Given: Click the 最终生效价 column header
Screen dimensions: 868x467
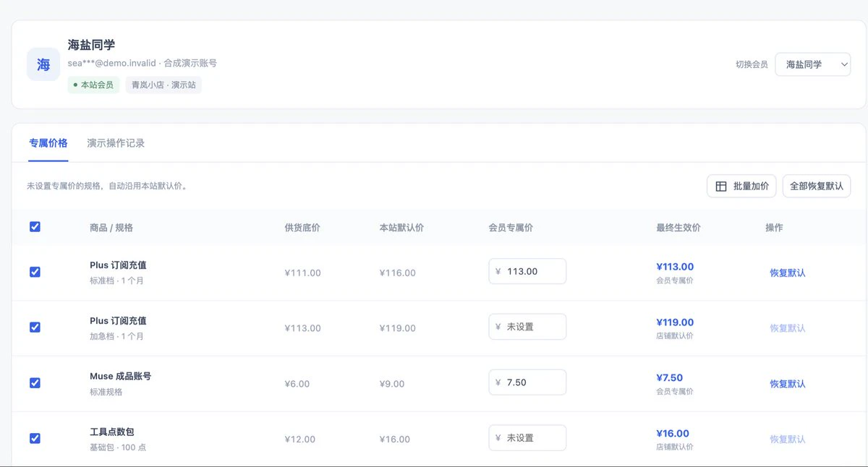Looking at the screenshot, I should coord(678,228).
